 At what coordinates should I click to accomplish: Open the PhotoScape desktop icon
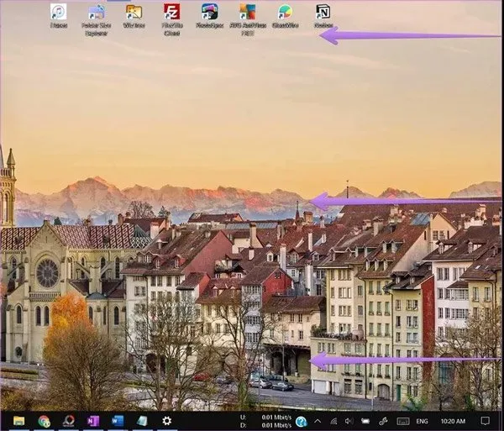210,13
